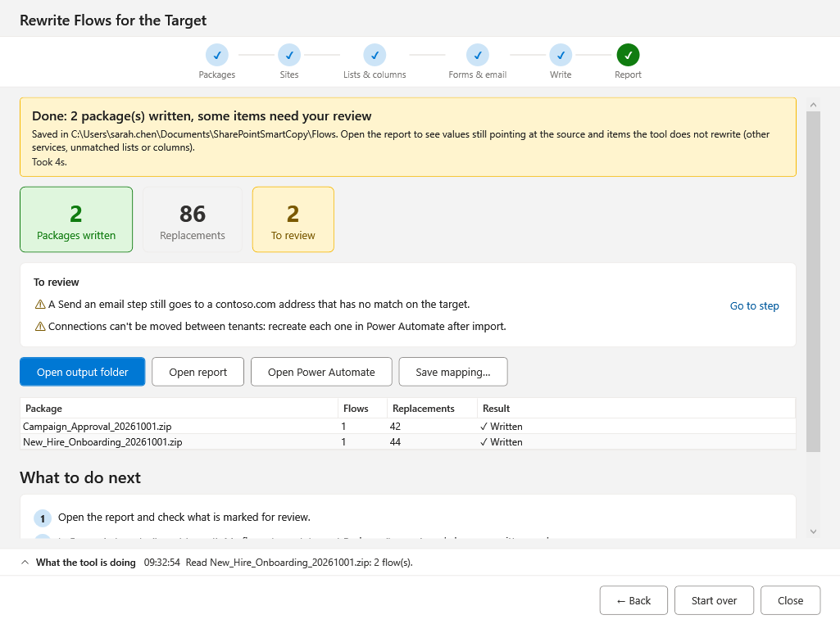Screen dimensions: 840x624
Task: Click the Rewrite Flows for the Target title
Action: click(113, 20)
